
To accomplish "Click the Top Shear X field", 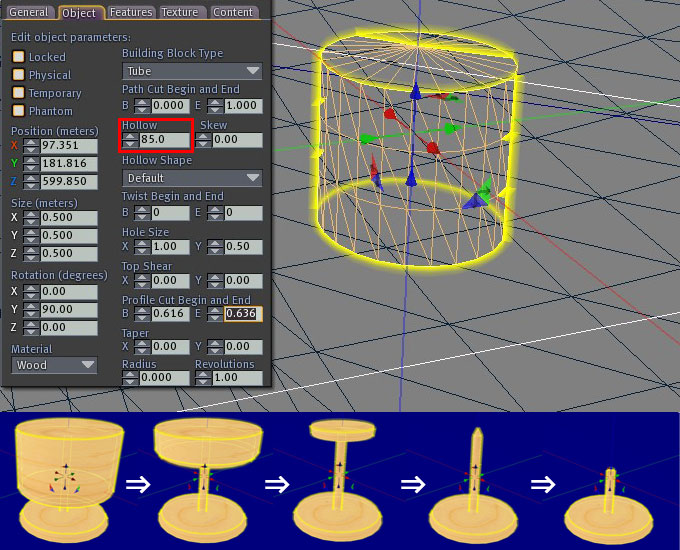I will click(x=170, y=281).
